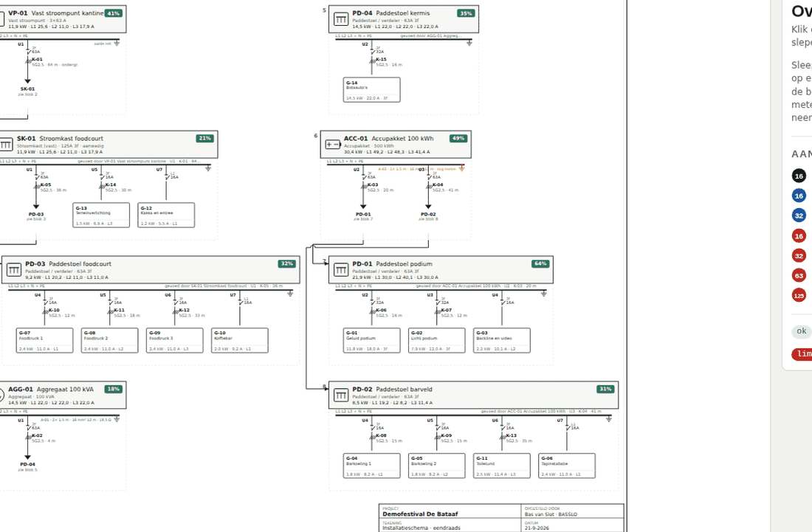This screenshot has width=812, height=532.
Task: Click the 49% load badge on ACC-01
Action: click(459, 139)
